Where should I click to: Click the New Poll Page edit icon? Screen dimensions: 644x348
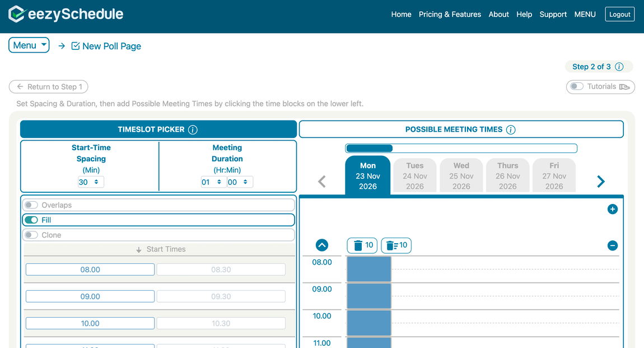[x=76, y=45]
